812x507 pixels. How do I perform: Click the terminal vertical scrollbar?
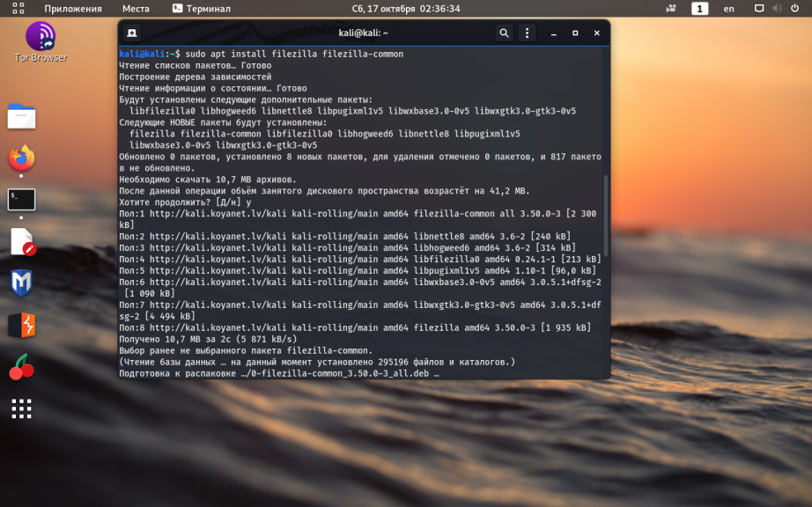tap(606, 215)
